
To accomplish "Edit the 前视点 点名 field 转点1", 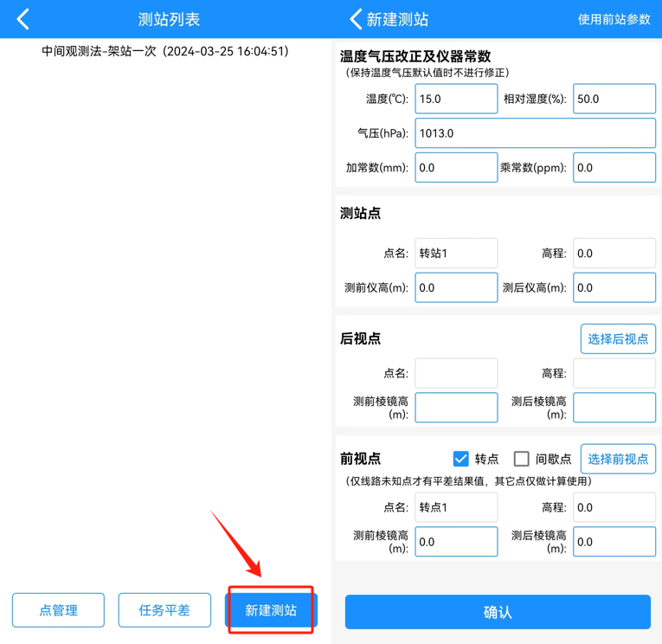I will [x=456, y=507].
